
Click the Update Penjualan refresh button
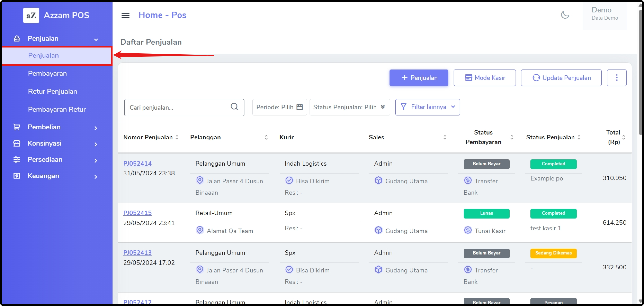coord(561,78)
